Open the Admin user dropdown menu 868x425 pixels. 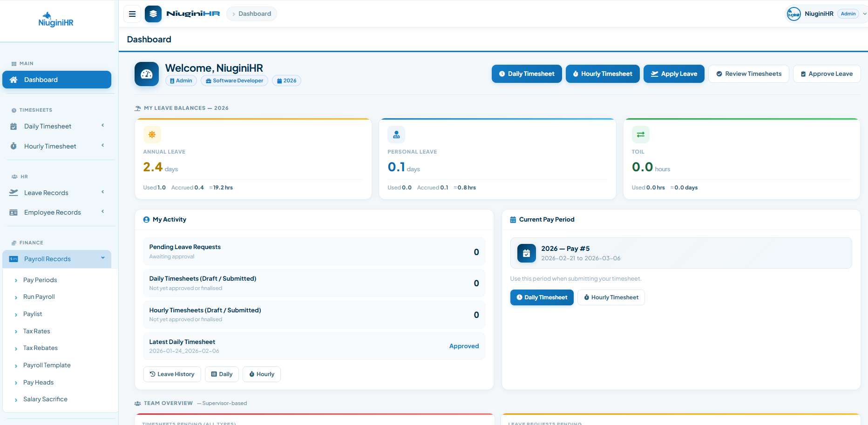pos(864,14)
